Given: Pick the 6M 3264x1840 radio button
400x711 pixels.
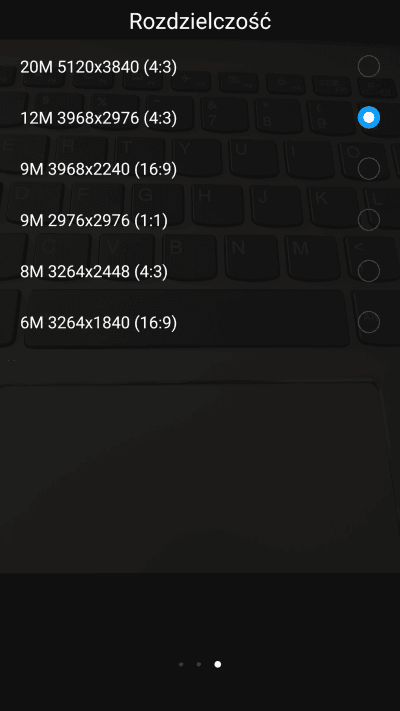Looking at the screenshot, I should point(369,322).
